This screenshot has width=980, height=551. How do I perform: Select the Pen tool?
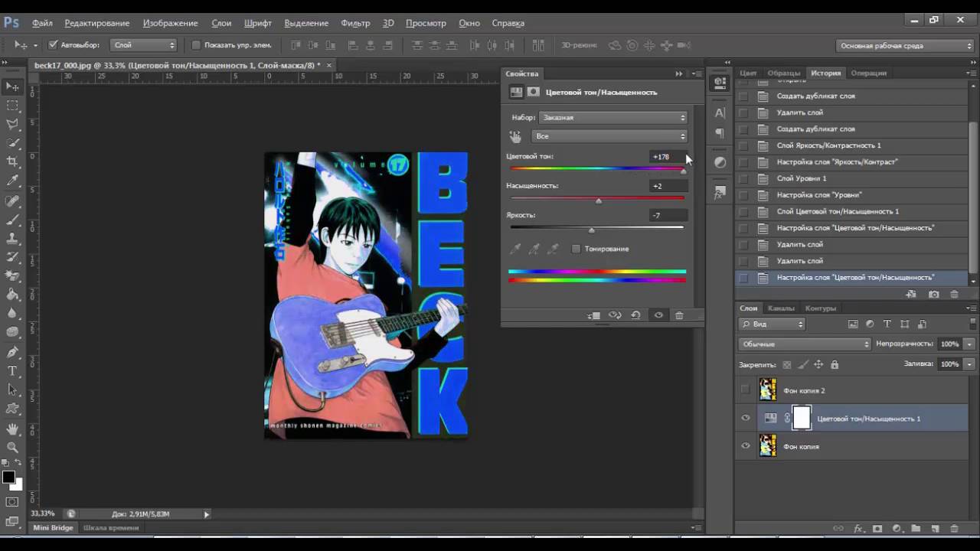pos(13,352)
